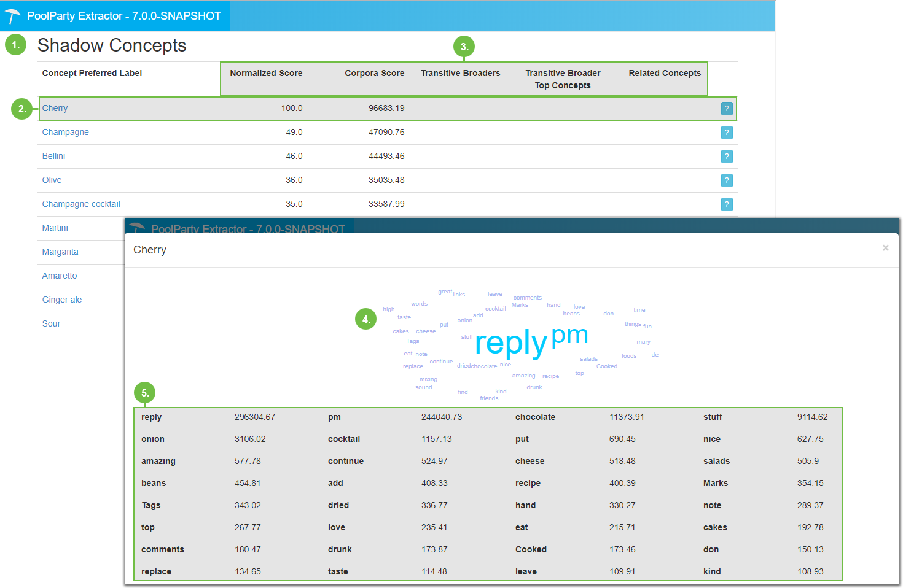Screen dimensions: 903x588
Task: Open help icon for Cherry row
Action: pyautogui.click(x=727, y=109)
